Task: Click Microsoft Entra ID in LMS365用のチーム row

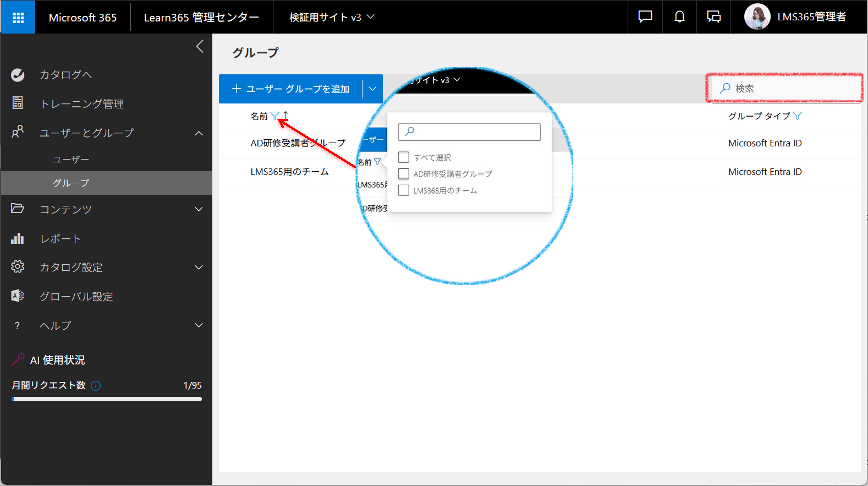Action: pyautogui.click(x=765, y=172)
